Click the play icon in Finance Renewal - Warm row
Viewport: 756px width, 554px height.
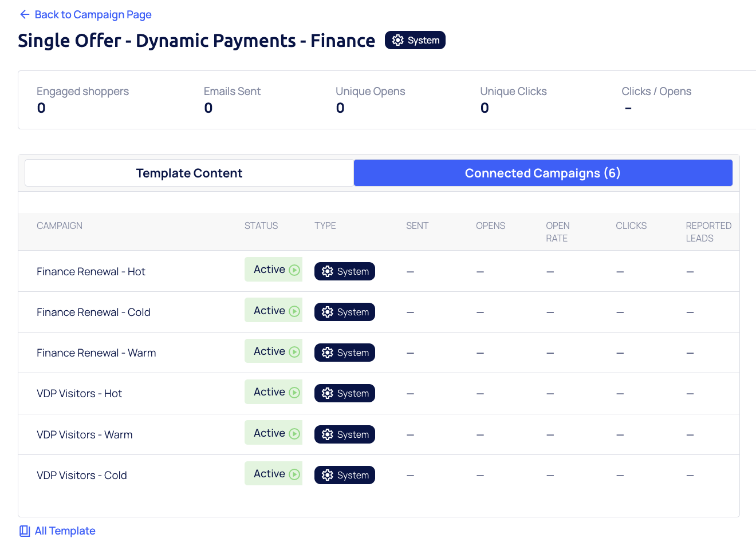tap(294, 352)
